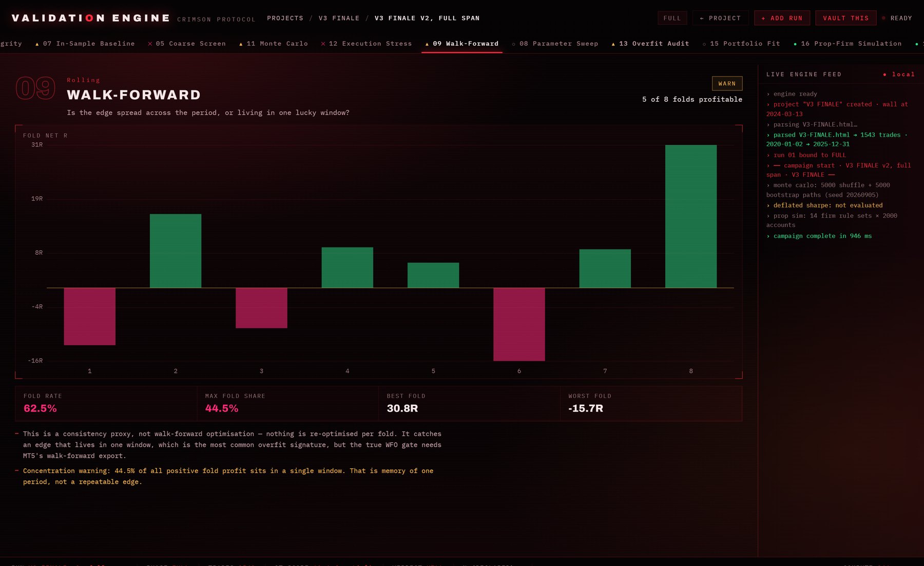
Task: Click the fold 4 green bar
Action: tap(348, 268)
